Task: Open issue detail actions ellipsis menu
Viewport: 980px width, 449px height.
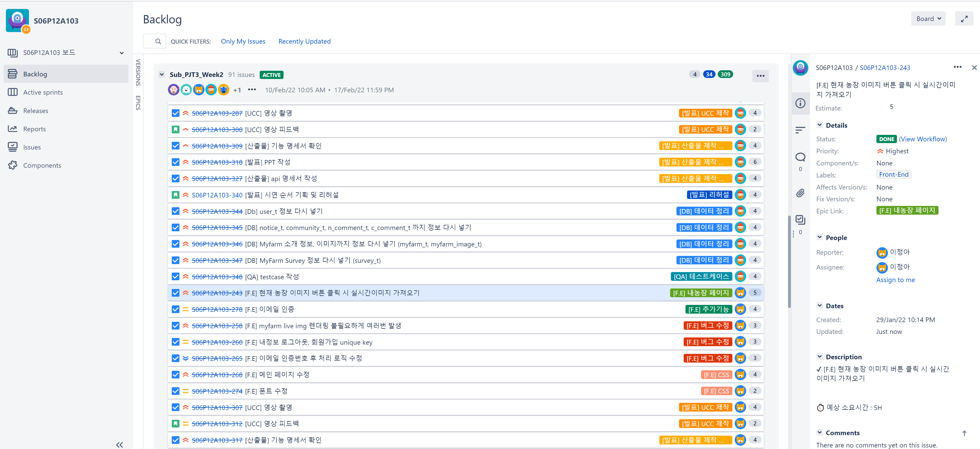Action: pyautogui.click(x=957, y=67)
